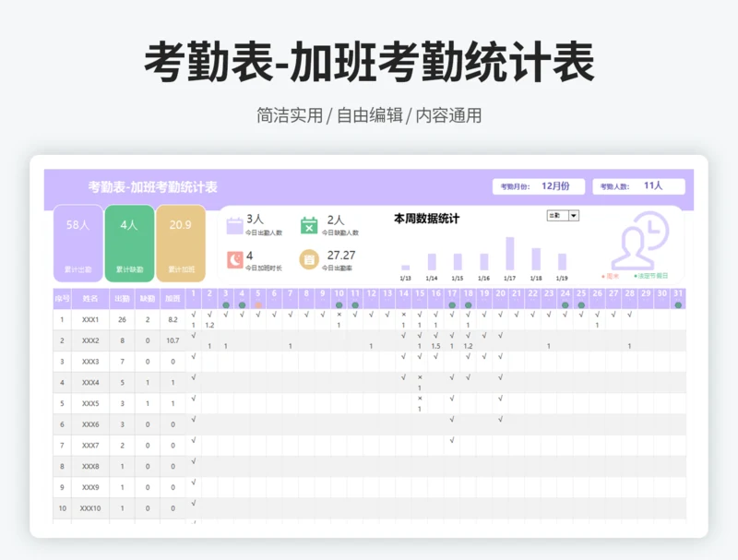The width and height of the screenshot is (738, 560).
Task: Select the 缺勤 column header
Action: [x=148, y=298]
